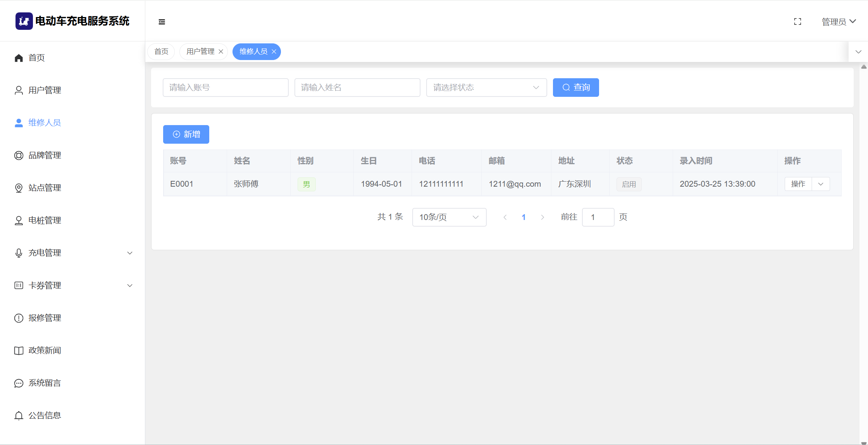Click the 系统留言 chat bubble icon
Viewport: 868px width, 445px height.
pyautogui.click(x=19, y=383)
